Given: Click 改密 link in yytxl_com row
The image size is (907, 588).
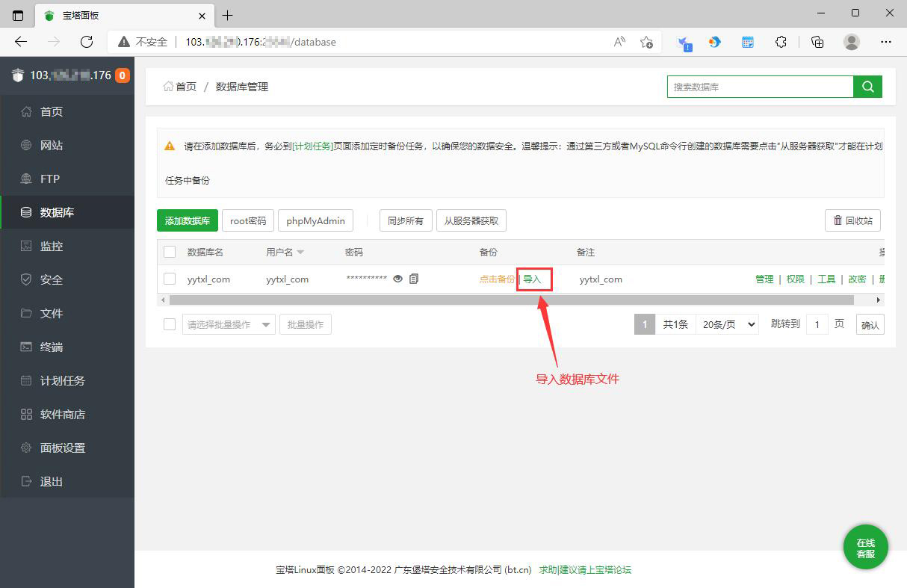Looking at the screenshot, I should coord(857,279).
